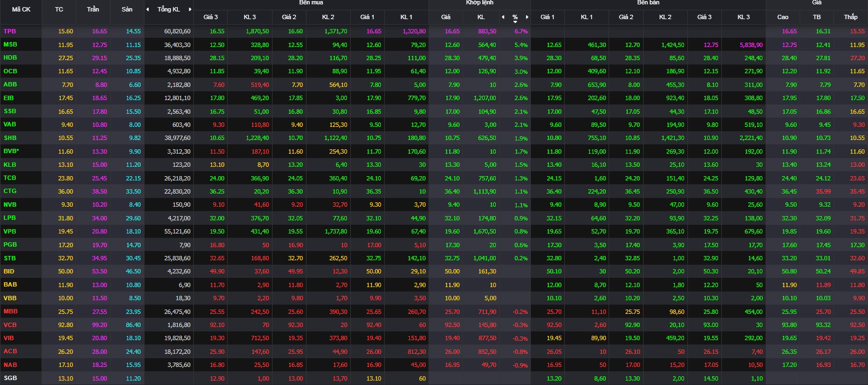Open the STB stock symbol
Viewport: 868px width, 385px height.
(10, 258)
